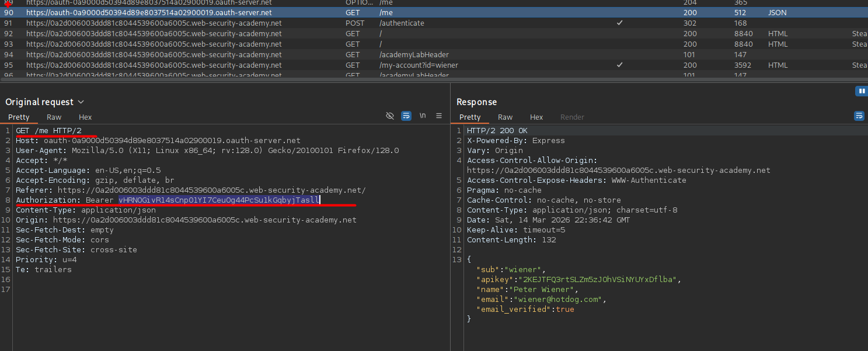The image size is (868, 351).
Task: Click the checkmark in row 91
Action: tap(619, 23)
